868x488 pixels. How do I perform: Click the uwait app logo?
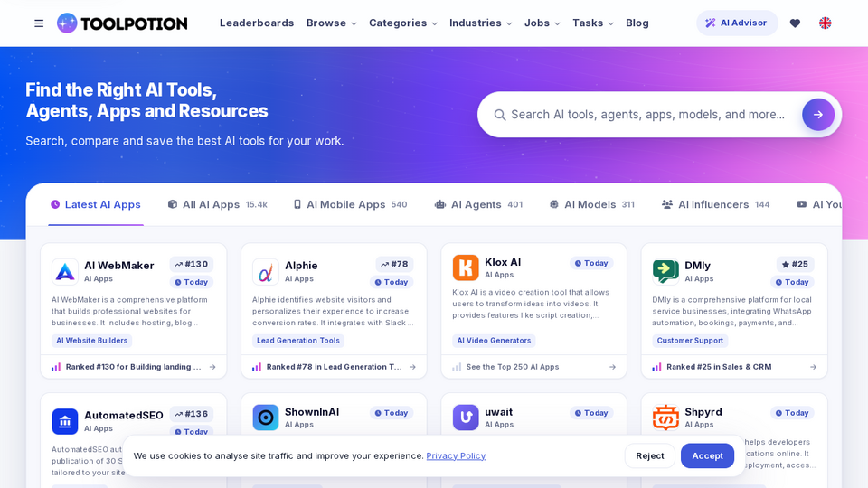466,418
